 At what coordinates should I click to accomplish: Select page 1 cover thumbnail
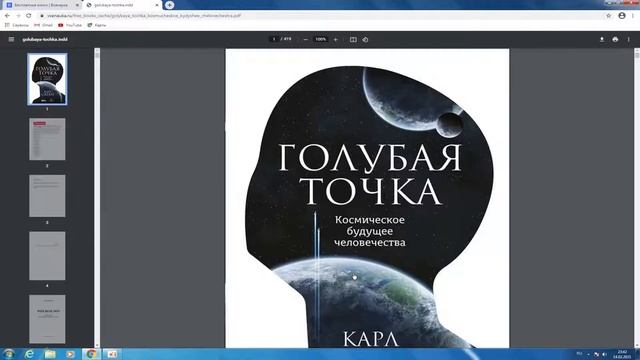pos(47,79)
